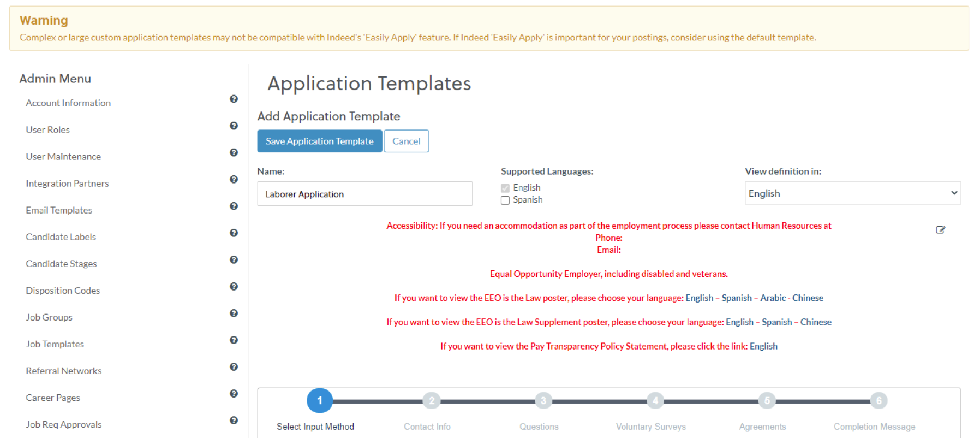The width and height of the screenshot is (980, 438).
Task: Click help icon beside Integration Partners
Action: point(234,179)
